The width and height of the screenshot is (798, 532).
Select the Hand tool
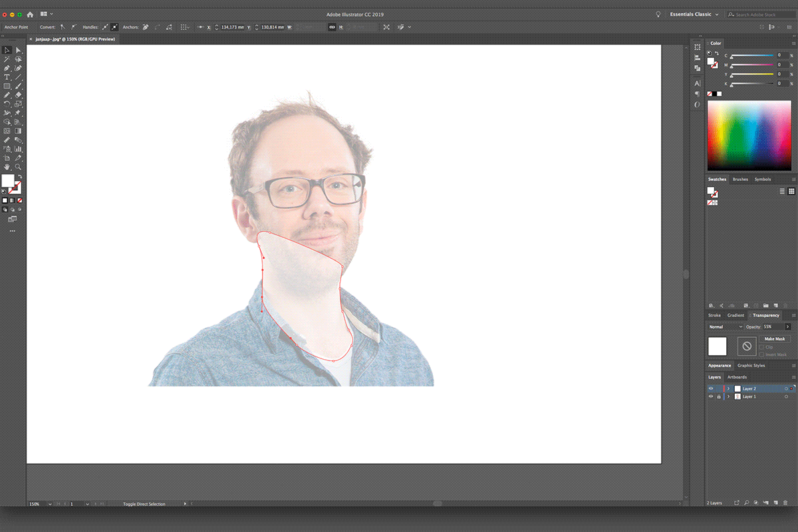coord(7,167)
